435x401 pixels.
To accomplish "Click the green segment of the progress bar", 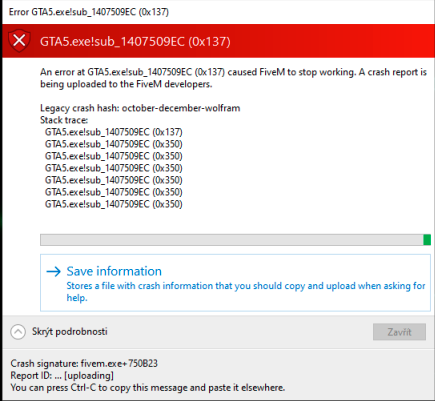I will coord(427,240).
